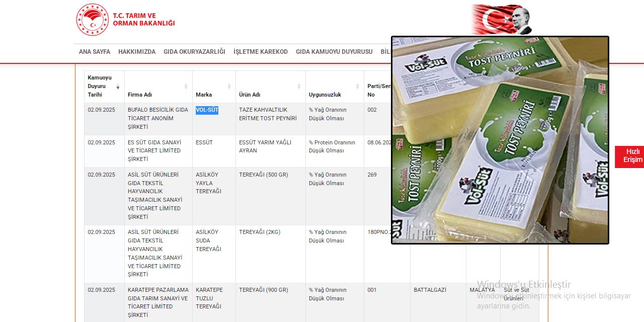The height and width of the screenshot is (322, 644).
Task: Open the HAKKIMIZDA menu item
Action: tap(137, 52)
